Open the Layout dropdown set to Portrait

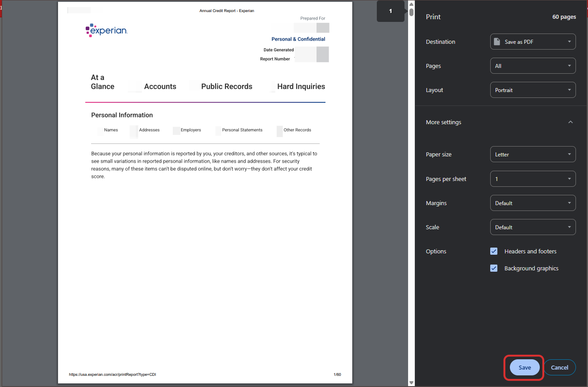[533, 90]
